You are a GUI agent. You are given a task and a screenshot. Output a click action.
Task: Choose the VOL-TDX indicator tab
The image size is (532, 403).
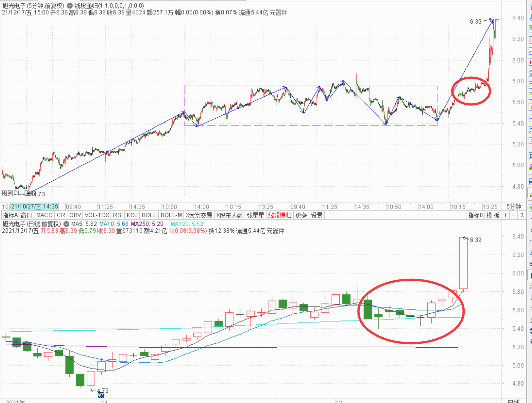point(97,215)
